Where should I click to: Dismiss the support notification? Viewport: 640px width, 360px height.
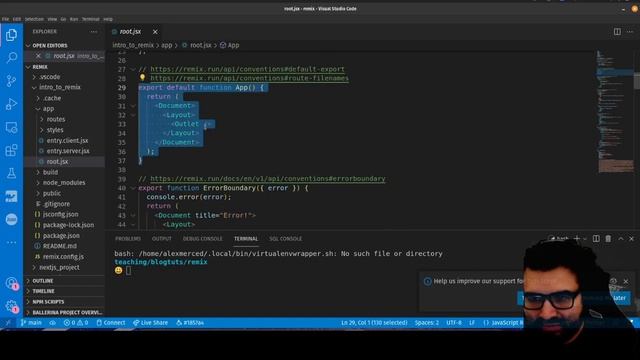[626, 281]
